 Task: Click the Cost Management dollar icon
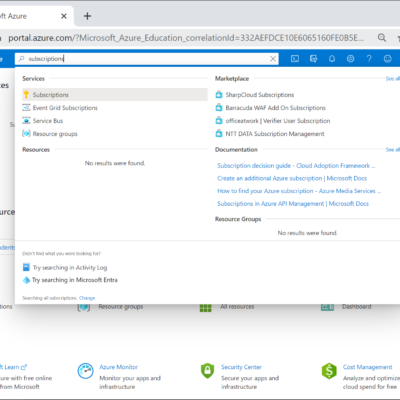click(329, 371)
